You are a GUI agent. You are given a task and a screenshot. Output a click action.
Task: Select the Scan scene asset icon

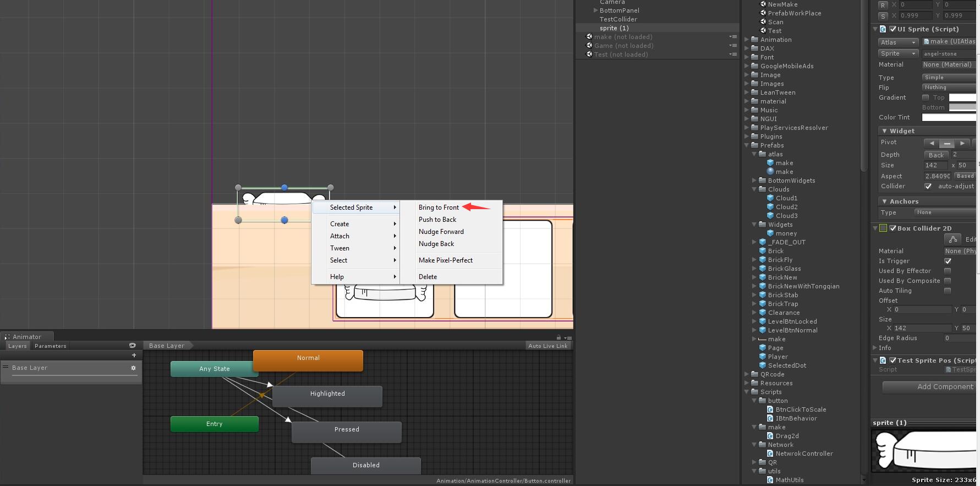763,22
